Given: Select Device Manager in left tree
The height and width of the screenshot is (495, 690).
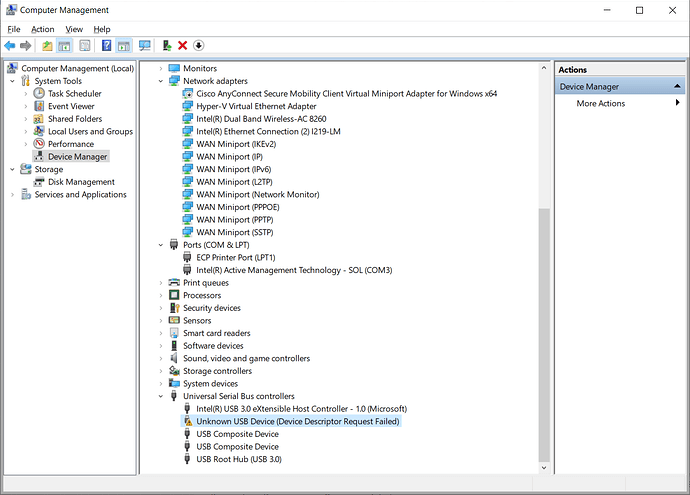Looking at the screenshot, I should (77, 157).
